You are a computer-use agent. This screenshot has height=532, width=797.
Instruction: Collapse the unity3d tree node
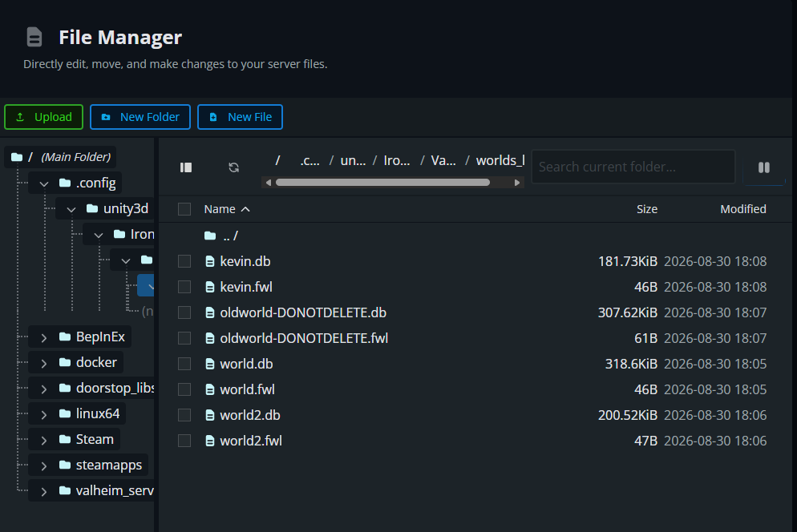(71, 209)
